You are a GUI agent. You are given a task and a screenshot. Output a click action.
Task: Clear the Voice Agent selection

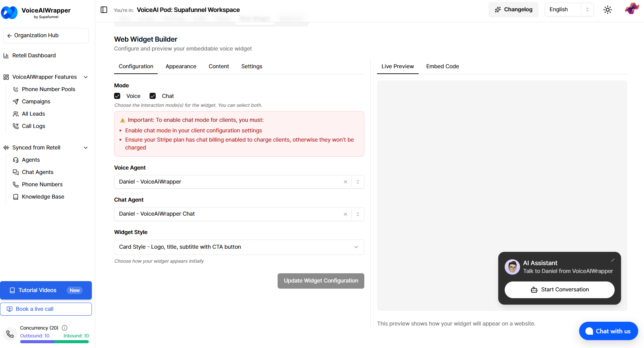(346, 182)
